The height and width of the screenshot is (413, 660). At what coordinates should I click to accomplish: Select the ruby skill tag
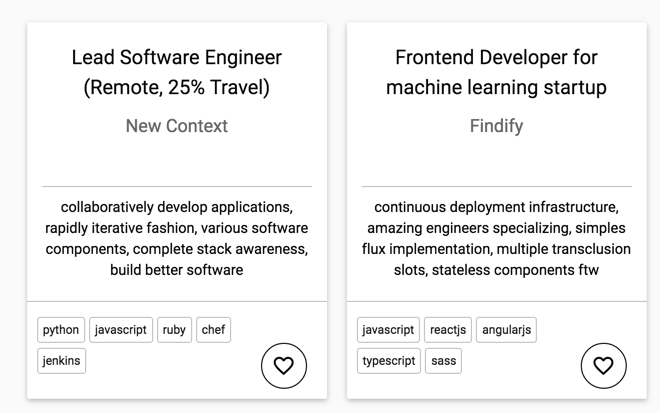[174, 330]
